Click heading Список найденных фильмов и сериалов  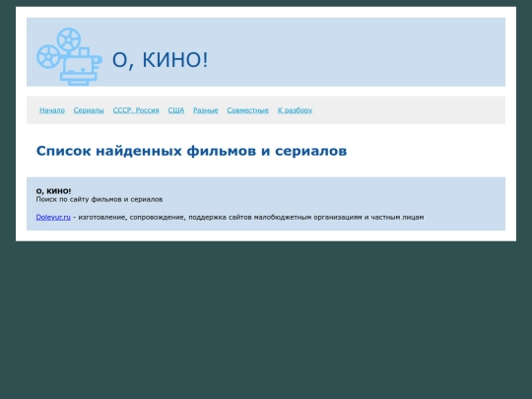pyautogui.click(x=191, y=151)
